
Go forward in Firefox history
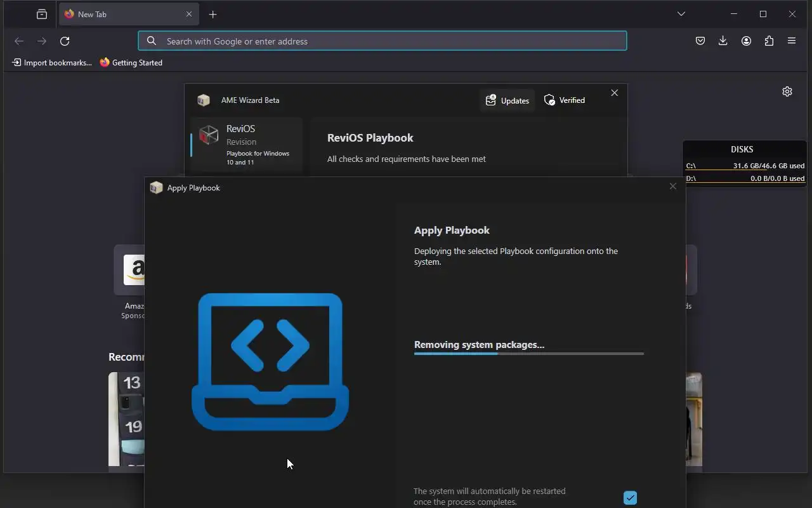point(42,41)
